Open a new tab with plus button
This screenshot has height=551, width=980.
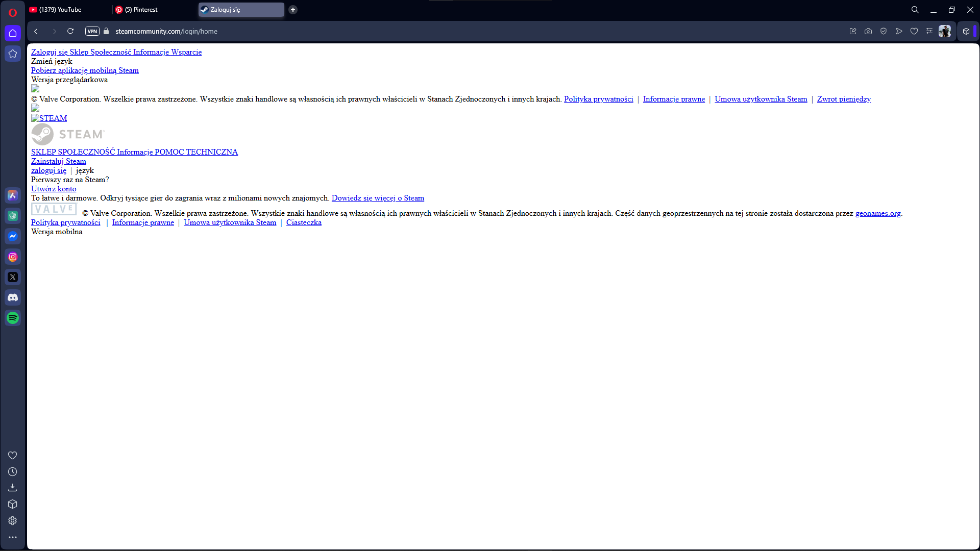(293, 10)
